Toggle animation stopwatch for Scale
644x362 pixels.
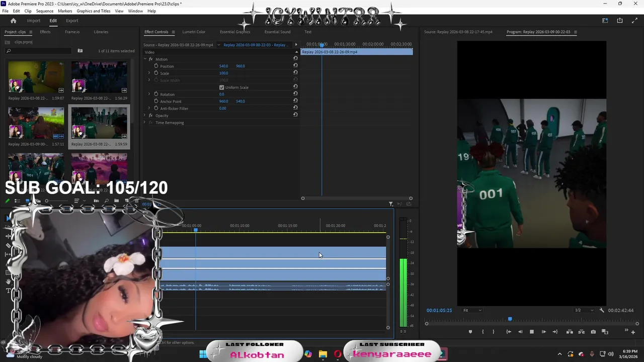[x=156, y=73]
